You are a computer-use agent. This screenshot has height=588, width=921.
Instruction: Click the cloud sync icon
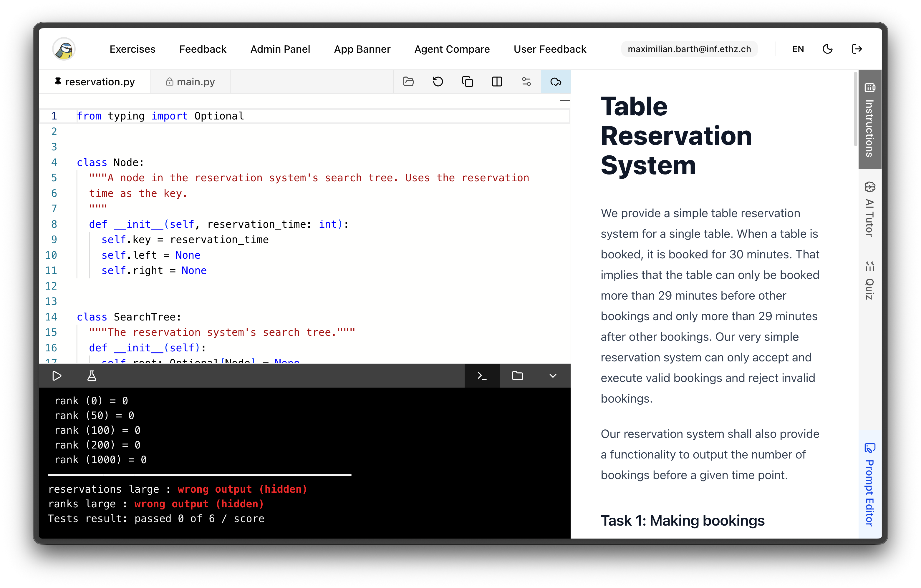(x=556, y=82)
